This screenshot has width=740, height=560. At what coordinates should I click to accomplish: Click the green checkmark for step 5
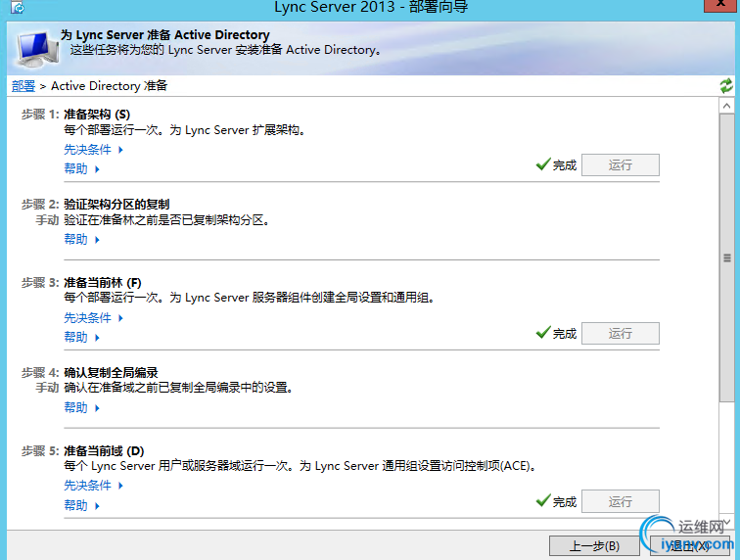point(543,500)
